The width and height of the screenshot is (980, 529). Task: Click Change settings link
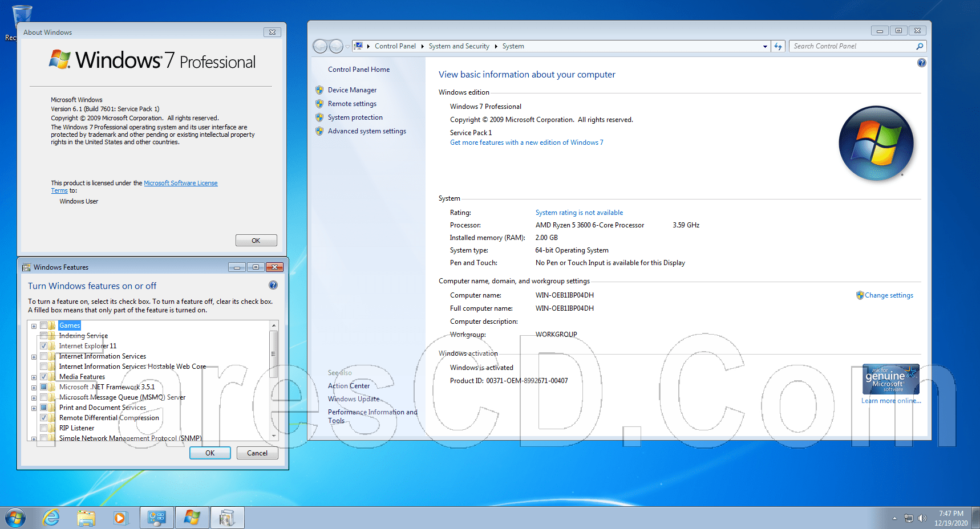(x=889, y=295)
